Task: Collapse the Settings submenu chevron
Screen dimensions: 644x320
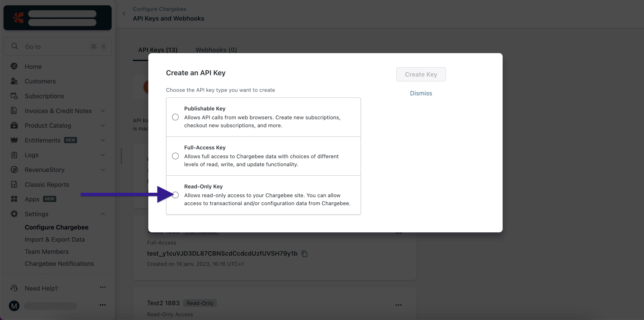Action: click(103, 214)
